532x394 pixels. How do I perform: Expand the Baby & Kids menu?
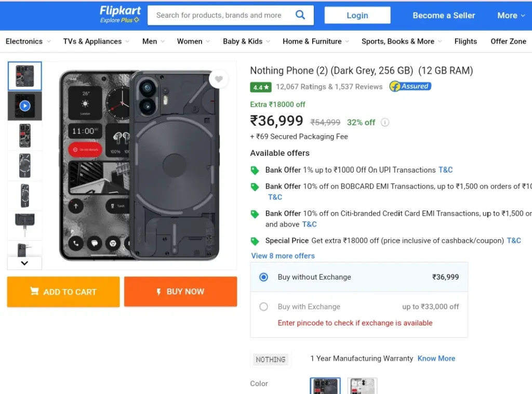[x=246, y=42]
